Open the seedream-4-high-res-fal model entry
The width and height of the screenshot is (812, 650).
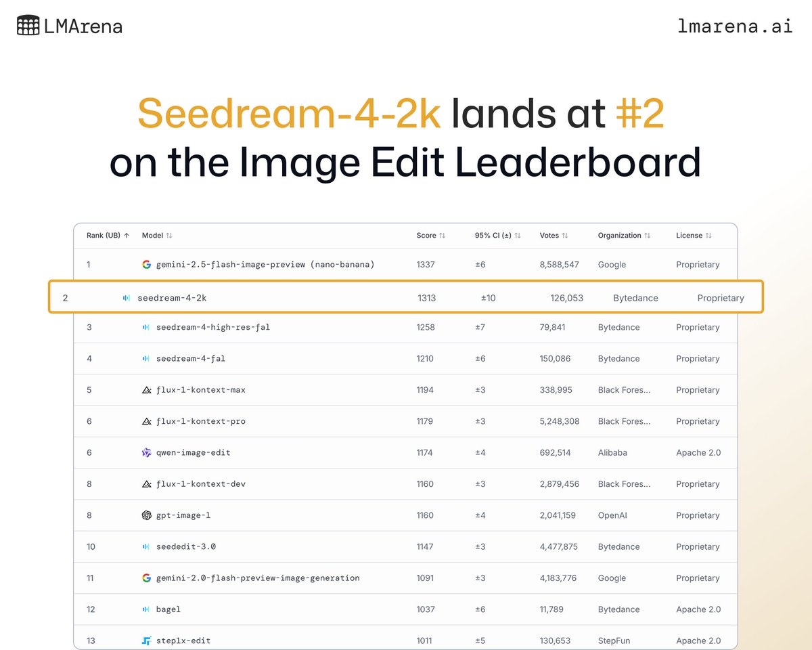pyautogui.click(x=213, y=327)
